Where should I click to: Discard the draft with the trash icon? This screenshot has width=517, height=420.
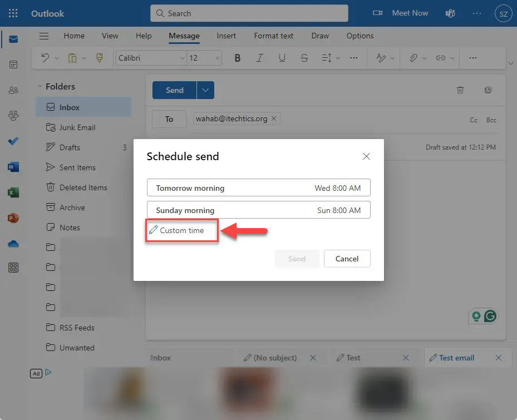pyautogui.click(x=460, y=90)
